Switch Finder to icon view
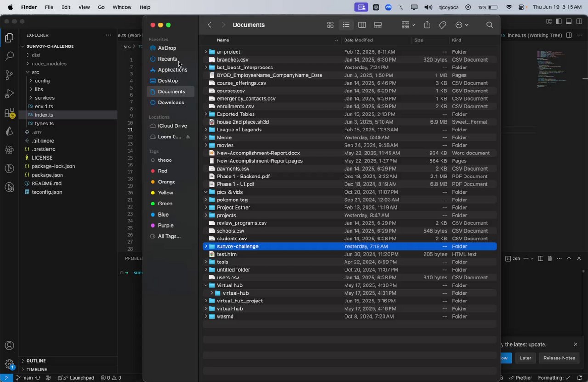The height and width of the screenshot is (382, 588). (x=330, y=25)
